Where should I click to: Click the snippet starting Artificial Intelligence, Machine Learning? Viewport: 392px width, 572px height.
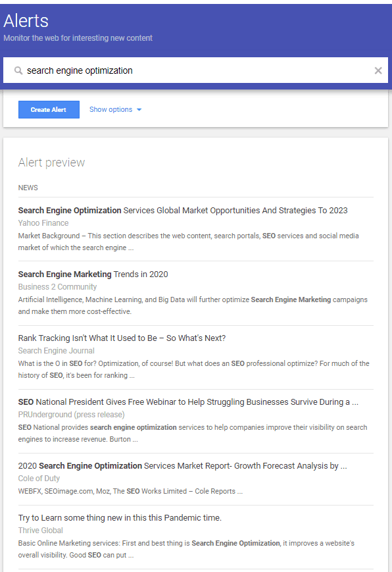pos(193,305)
